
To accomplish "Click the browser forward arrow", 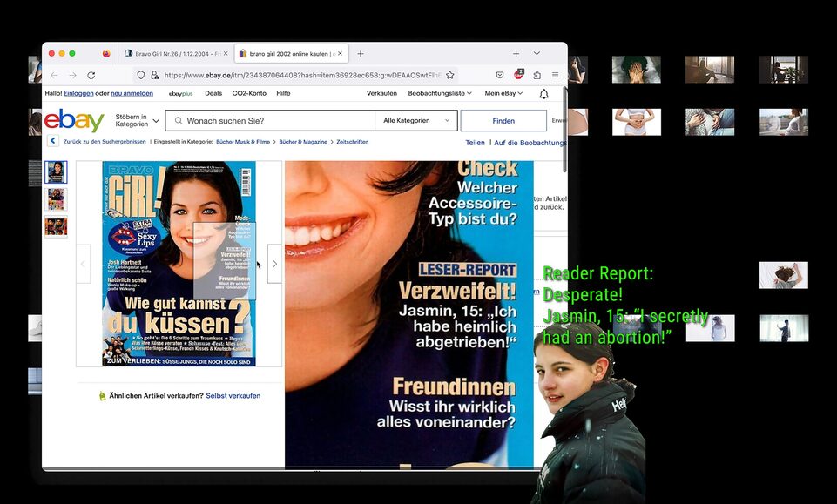I will pyautogui.click(x=72, y=75).
